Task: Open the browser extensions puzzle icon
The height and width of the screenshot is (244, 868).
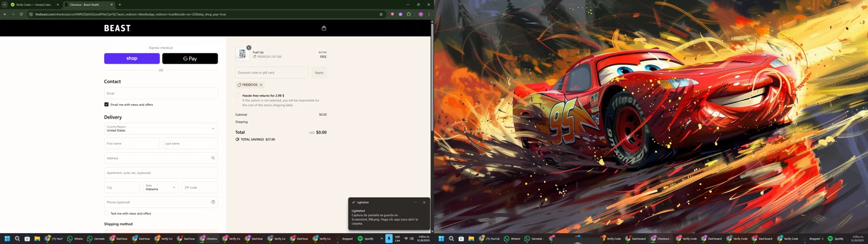Action: point(409,14)
